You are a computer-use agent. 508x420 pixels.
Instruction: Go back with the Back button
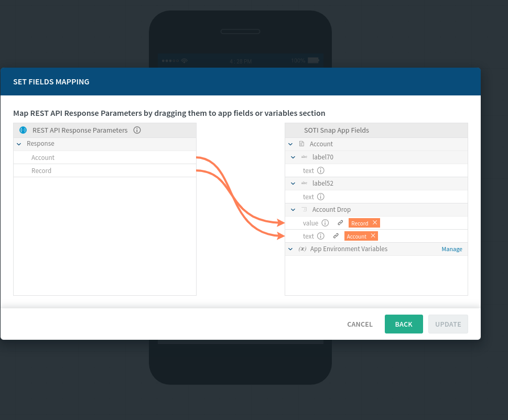(x=403, y=324)
